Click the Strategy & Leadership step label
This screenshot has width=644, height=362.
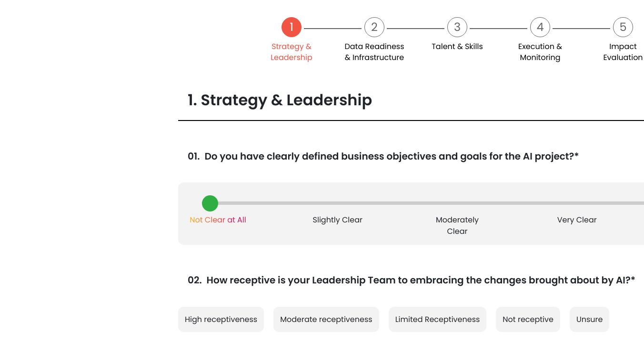coord(292,52)
